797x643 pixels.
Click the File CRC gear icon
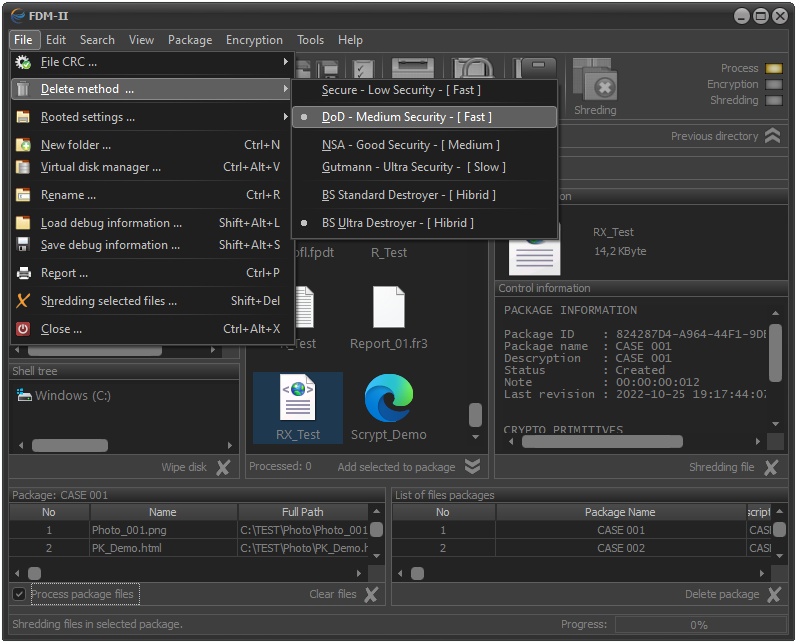click(23, 62)
